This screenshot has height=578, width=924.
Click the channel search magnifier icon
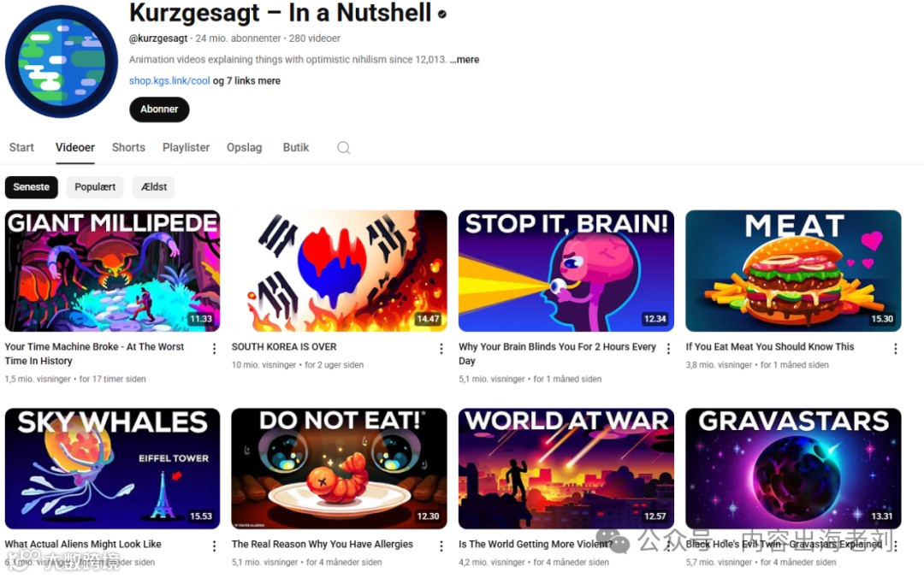[x=344, y=148]
